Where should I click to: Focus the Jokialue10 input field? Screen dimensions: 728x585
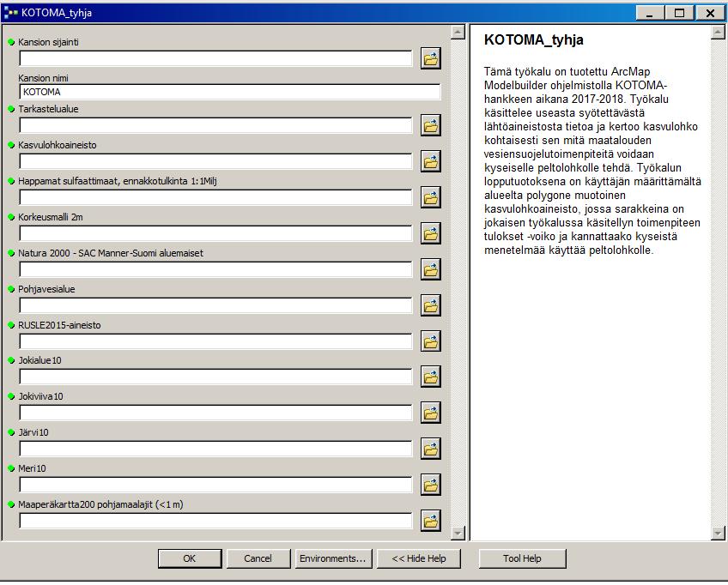pyautogui.click(x=215, y=377)
